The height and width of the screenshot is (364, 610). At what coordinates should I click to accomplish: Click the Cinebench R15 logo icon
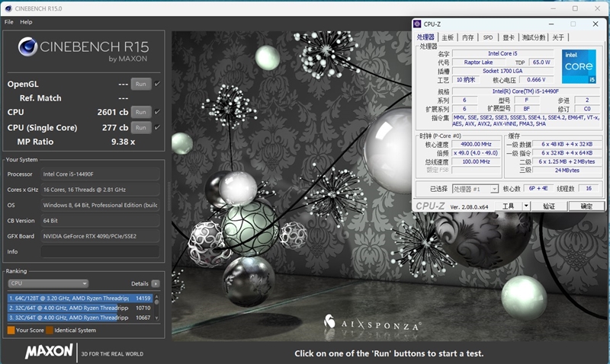27,46
